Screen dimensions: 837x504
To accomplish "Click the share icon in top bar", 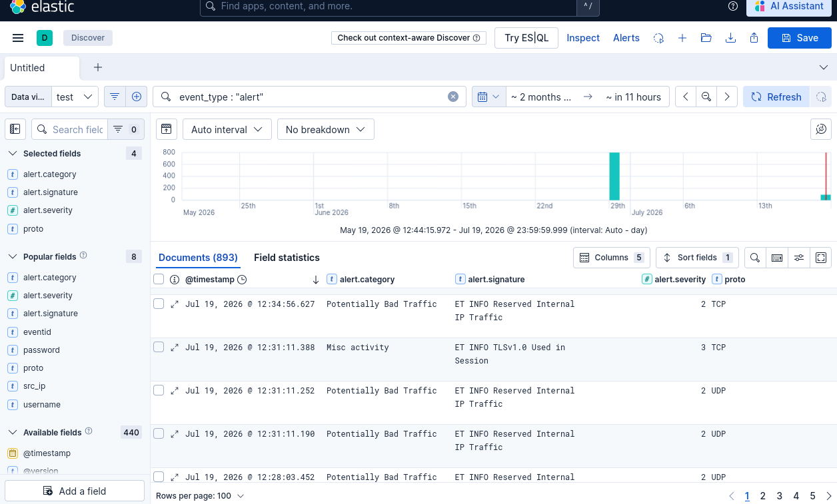I will click(x=754, y=38).
